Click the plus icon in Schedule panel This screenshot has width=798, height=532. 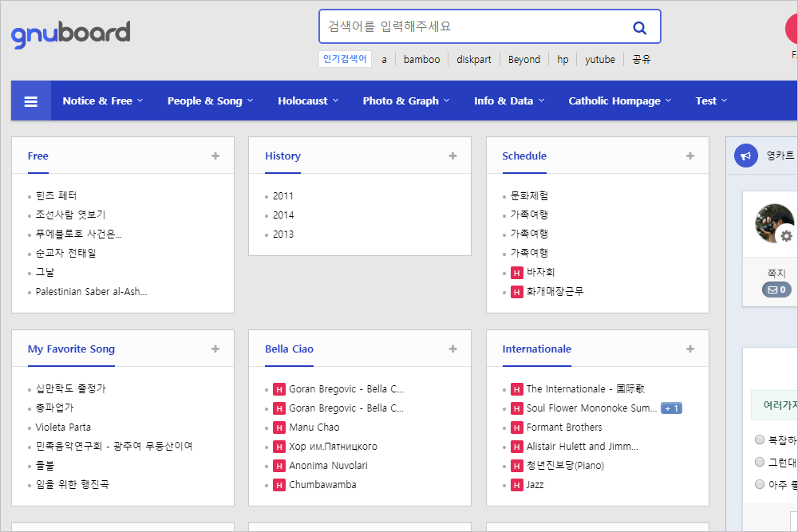coord(690,156)
